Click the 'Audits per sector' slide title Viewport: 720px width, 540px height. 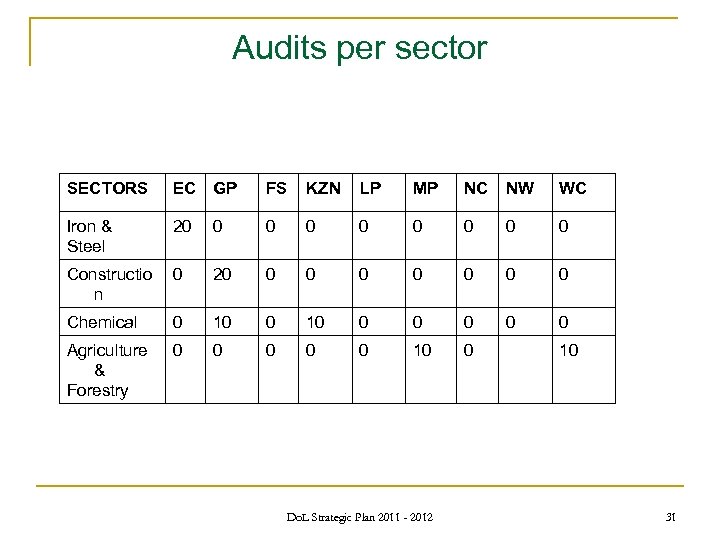(x=359, y=47)
